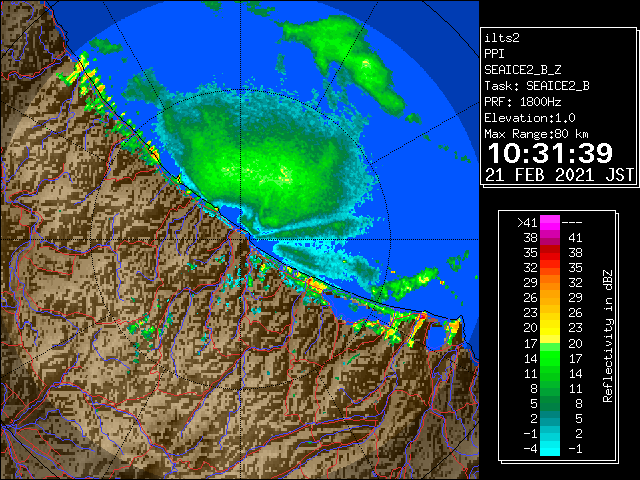The image size is (640, 480).
Task: Click the 'ilts2' radar site label
Action: coord(502,38)
